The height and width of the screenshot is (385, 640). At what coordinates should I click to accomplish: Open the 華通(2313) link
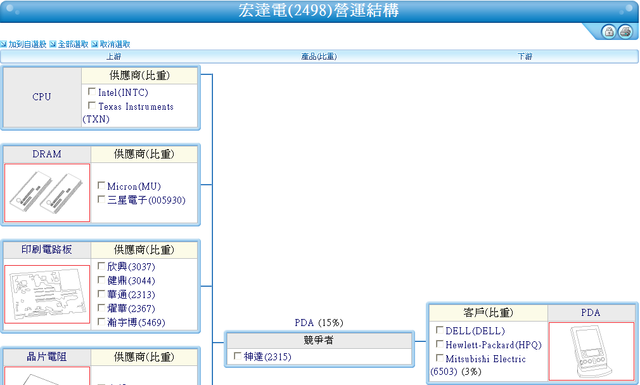(x=131, y=295)
